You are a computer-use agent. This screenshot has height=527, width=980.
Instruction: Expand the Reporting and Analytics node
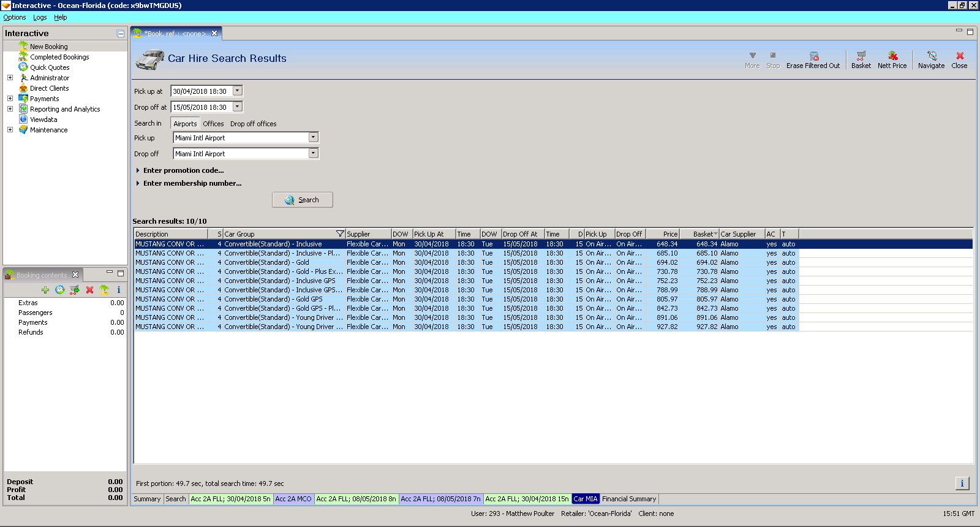pyautogui.click(x=10, y=109)
